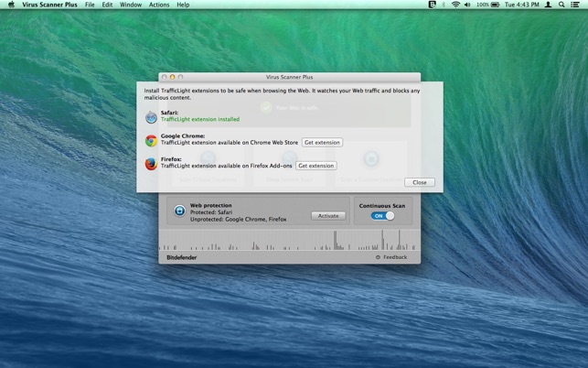Screen dimensions: 588x368
Task: Click the Web protection shield icon
Action: click(179, 211)
